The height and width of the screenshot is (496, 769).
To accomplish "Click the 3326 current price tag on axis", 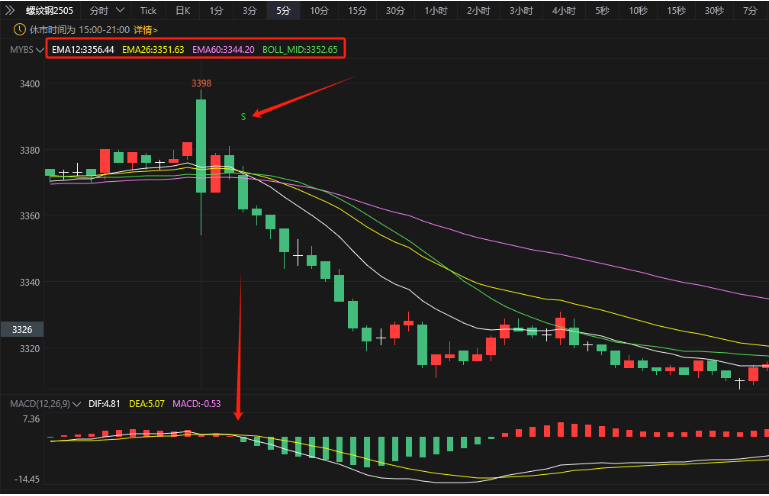I will point(21,329).
